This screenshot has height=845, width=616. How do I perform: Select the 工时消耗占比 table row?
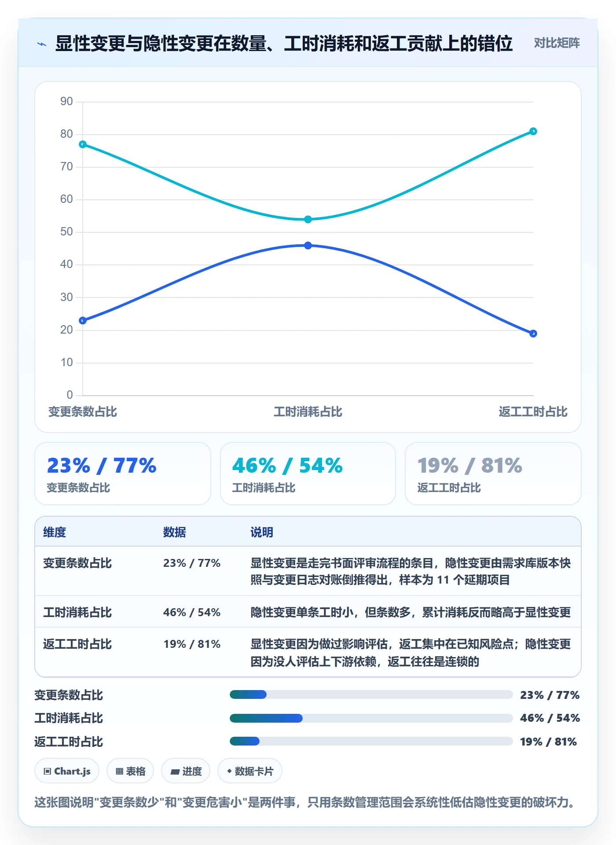coord(308,612)
